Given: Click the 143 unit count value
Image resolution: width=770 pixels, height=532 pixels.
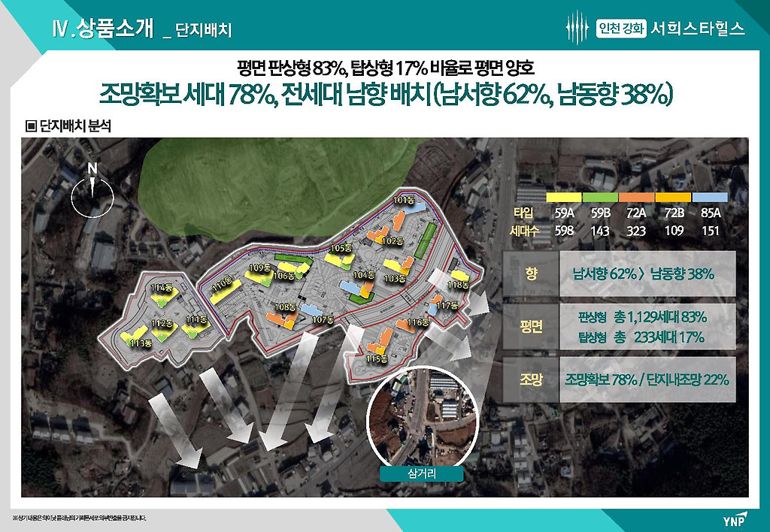Looking at the screenshot, I should pyautogui.click(x=600, y=231).
